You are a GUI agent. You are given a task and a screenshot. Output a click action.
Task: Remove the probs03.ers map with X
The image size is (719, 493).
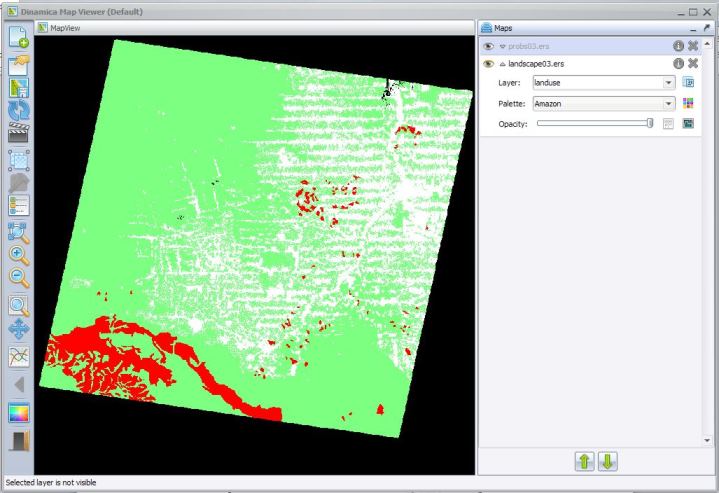[692, 47]
